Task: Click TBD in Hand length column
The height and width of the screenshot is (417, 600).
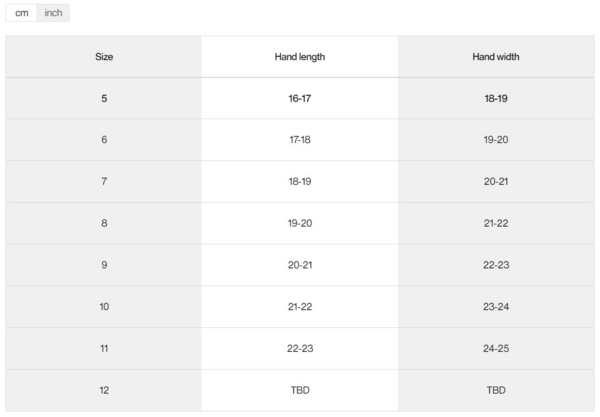Action: 300,390
